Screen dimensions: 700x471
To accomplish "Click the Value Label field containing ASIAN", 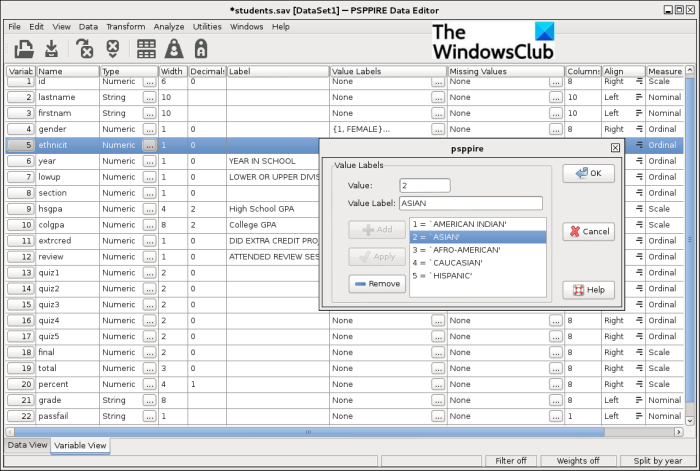I will (471, 203).
